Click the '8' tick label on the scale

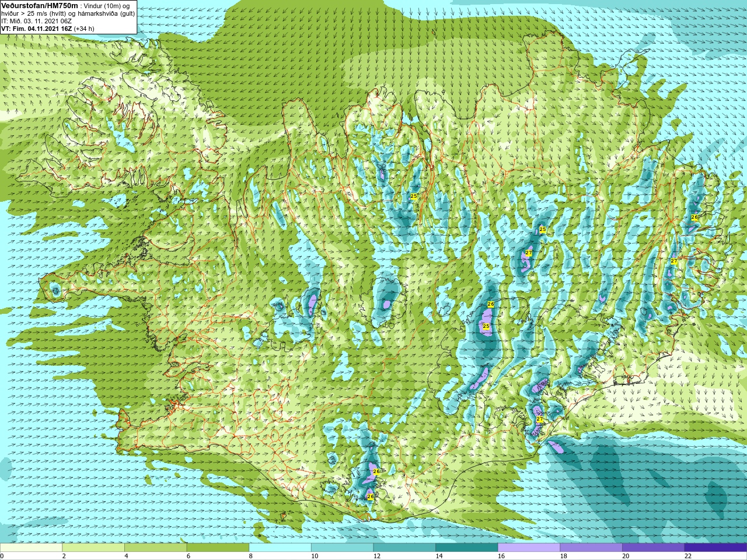251,556
